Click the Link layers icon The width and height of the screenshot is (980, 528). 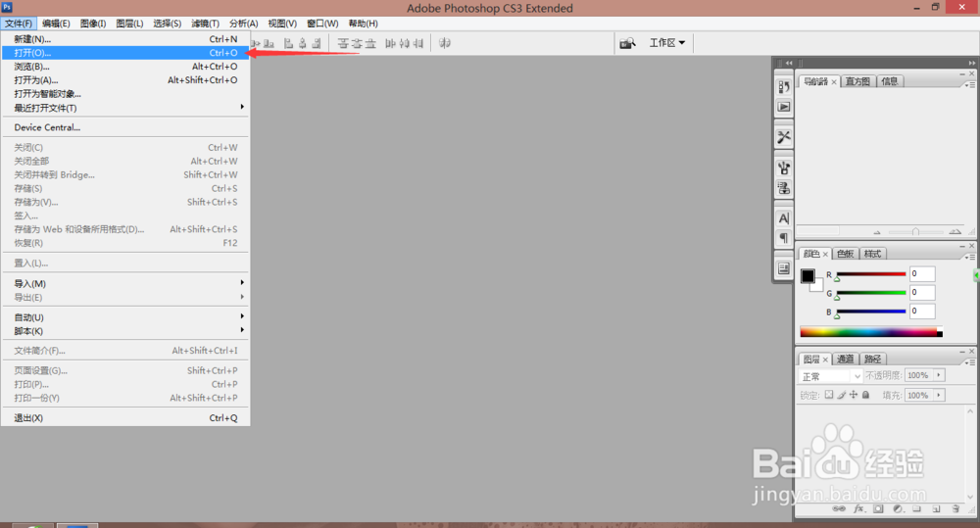(839, 508)
